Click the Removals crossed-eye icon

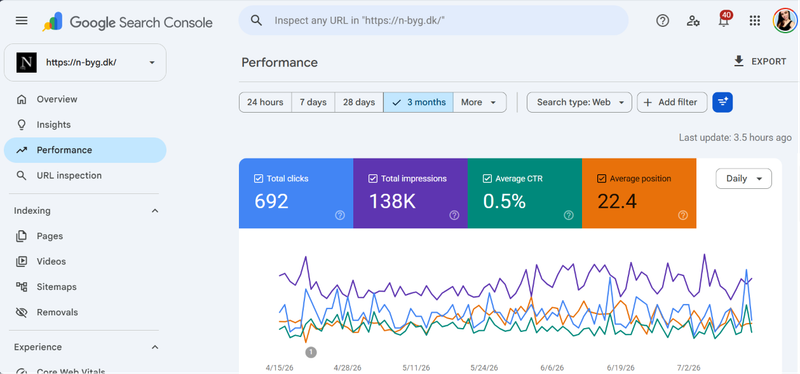point(21,312)
